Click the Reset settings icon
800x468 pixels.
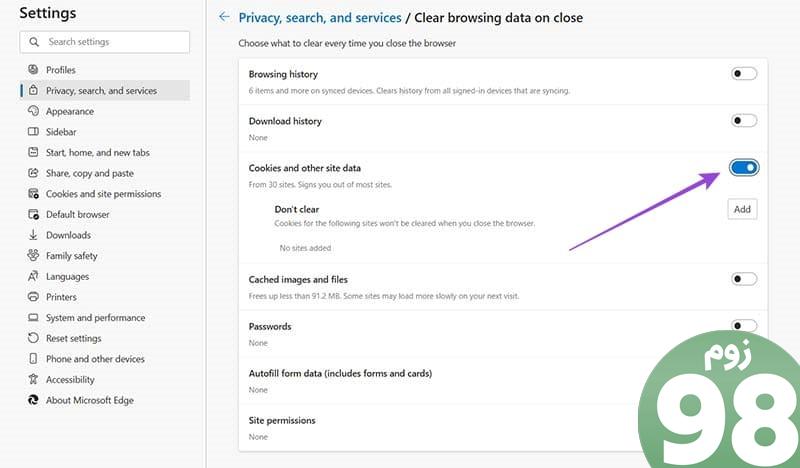pyautogui.click(x=33, y=338)
